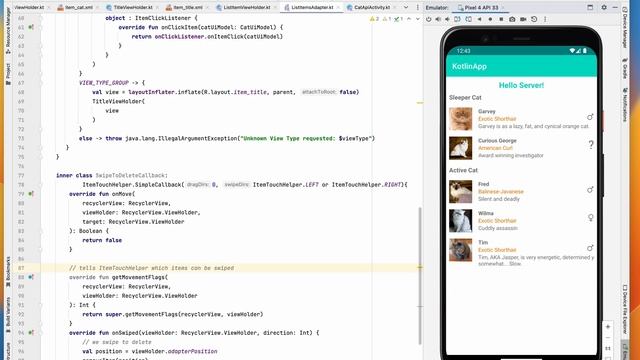This screenshot has height=360, width=640.
Task: Click override gutter icon beside onSwiped
Action: click(31, 333)
